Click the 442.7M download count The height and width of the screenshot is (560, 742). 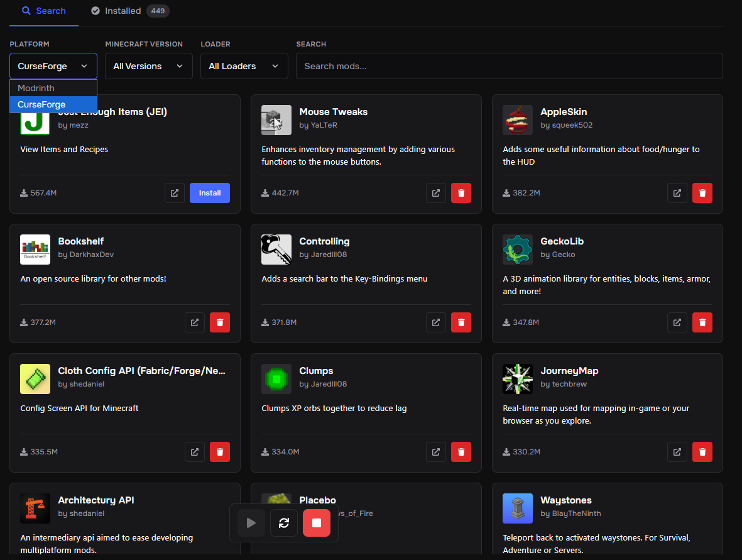tap(280, 193)
